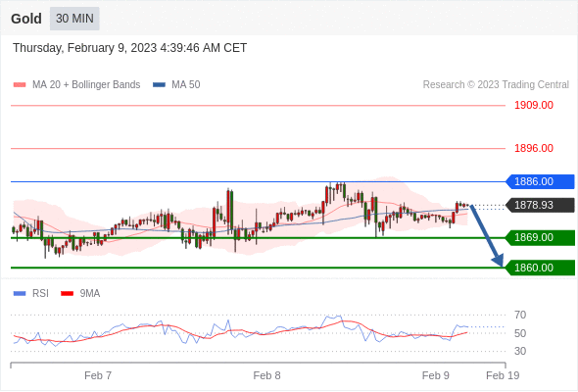Click the 1909.00 resistance level label
Viewport: 578px width, 392px height.
tap(534, 106)
